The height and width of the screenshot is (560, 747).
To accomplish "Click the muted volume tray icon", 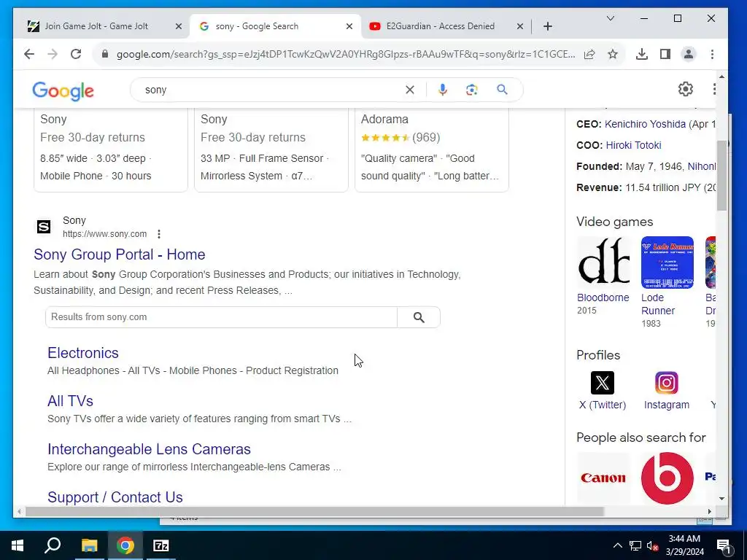I will [653, 545].
